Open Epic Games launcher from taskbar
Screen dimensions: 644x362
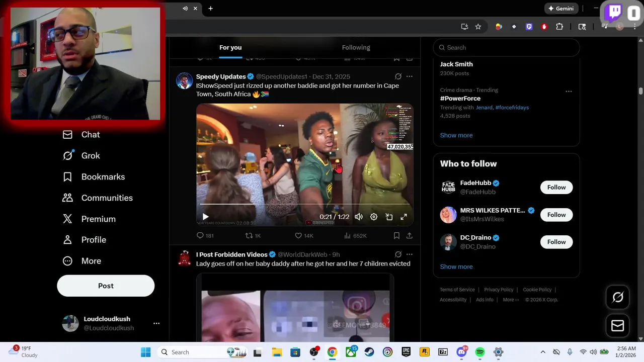point(406,352)
